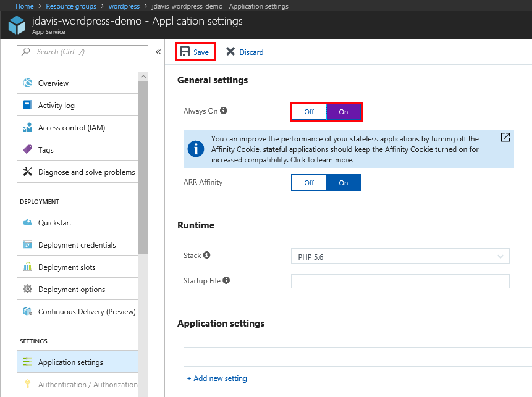Collapse the sidebar with double chevron

pos(158,52)
